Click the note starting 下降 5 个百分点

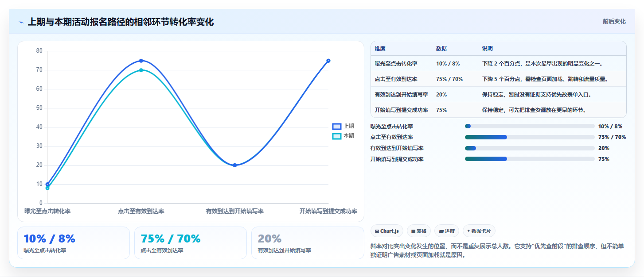[545, 79]
